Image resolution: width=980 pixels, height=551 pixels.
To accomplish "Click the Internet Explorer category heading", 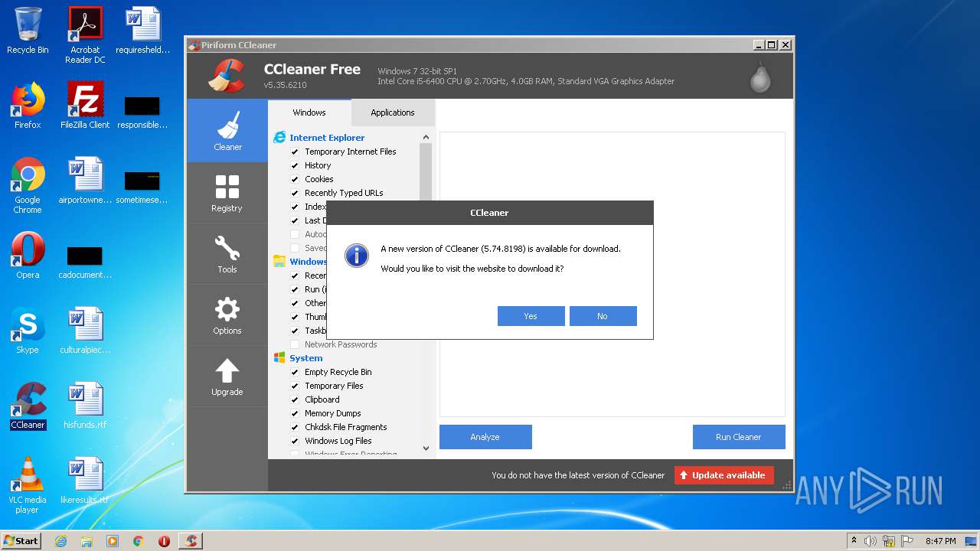I will (327, 138).
